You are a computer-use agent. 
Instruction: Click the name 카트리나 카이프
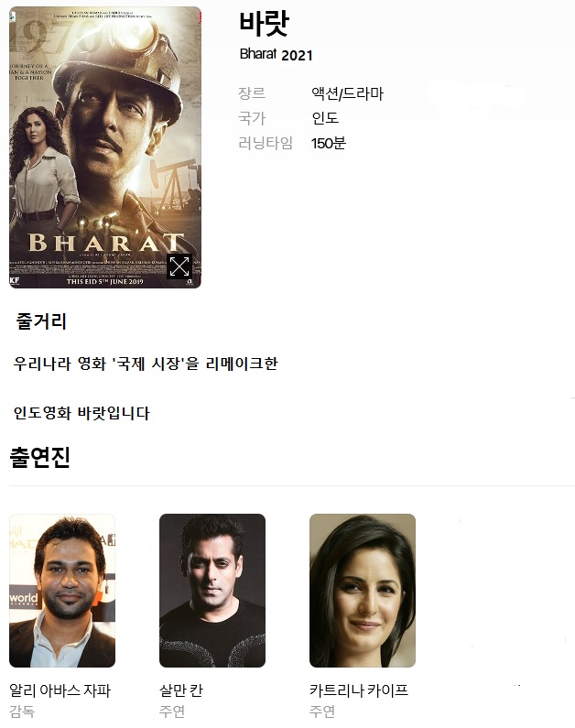coord(359,690)
